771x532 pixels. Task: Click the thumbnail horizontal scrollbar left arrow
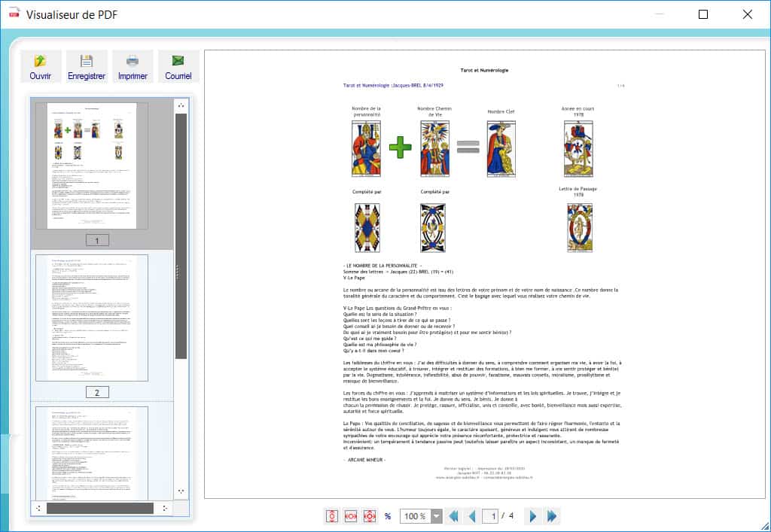(x=38, y=508)
